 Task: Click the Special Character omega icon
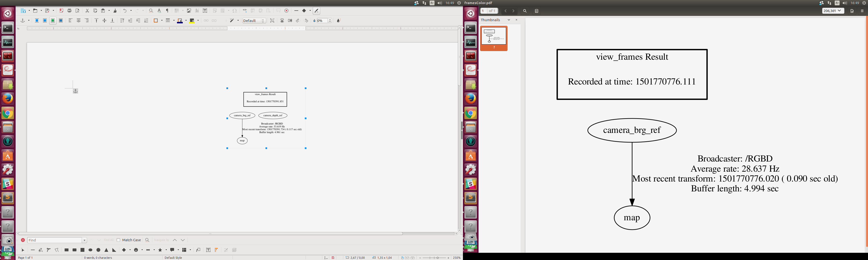[235, 11]
